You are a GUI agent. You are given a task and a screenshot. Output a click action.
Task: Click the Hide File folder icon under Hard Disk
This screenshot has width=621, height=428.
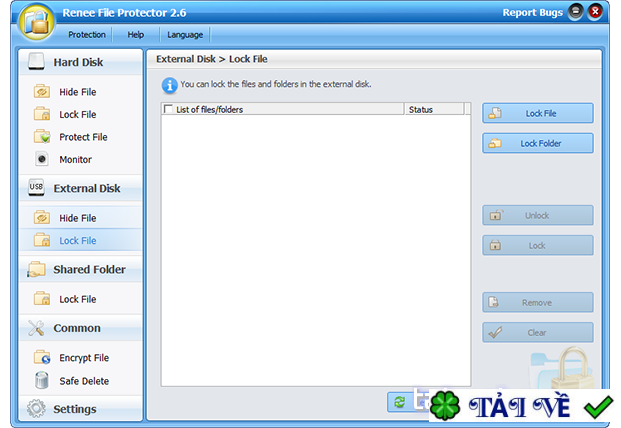(x=42, y=91)
